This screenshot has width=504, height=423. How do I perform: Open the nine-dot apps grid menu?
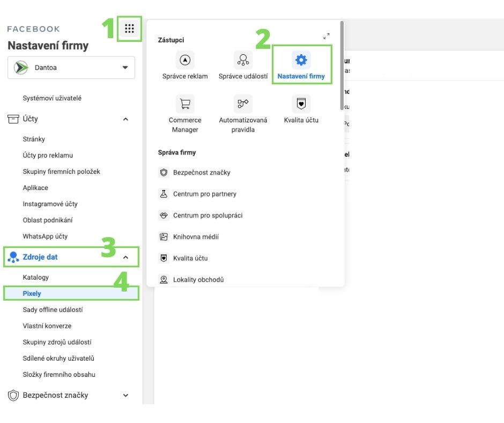coord(129,29)
